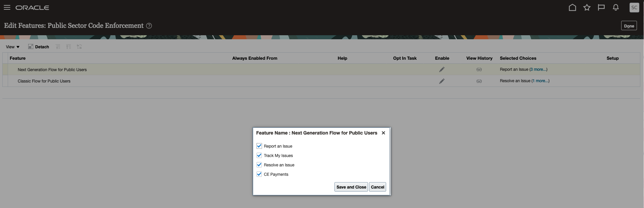Viewport: 644px width, 208px height.
Task: Close the Feature Name dialog with X
Action: tap(383, 133)
